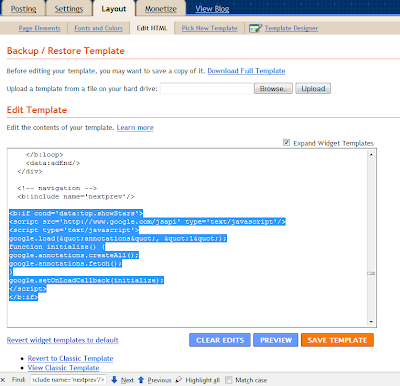Open the Posting tab

click(23, 9)
